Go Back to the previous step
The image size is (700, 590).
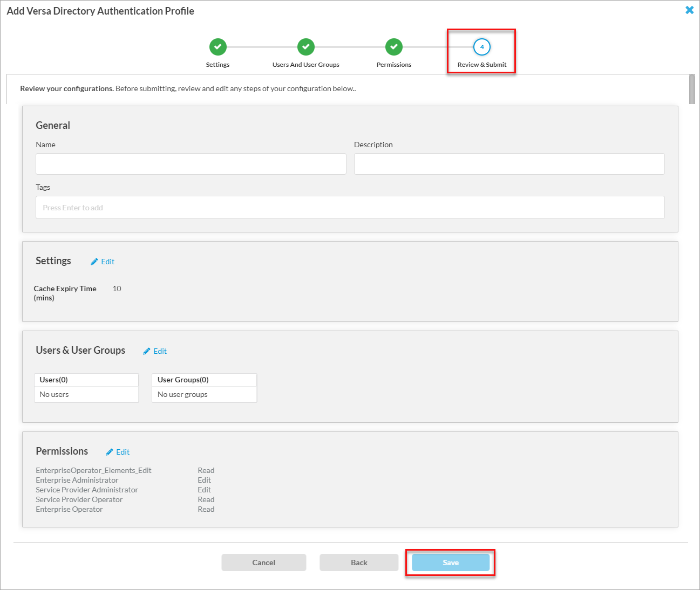tap(359, 562)
